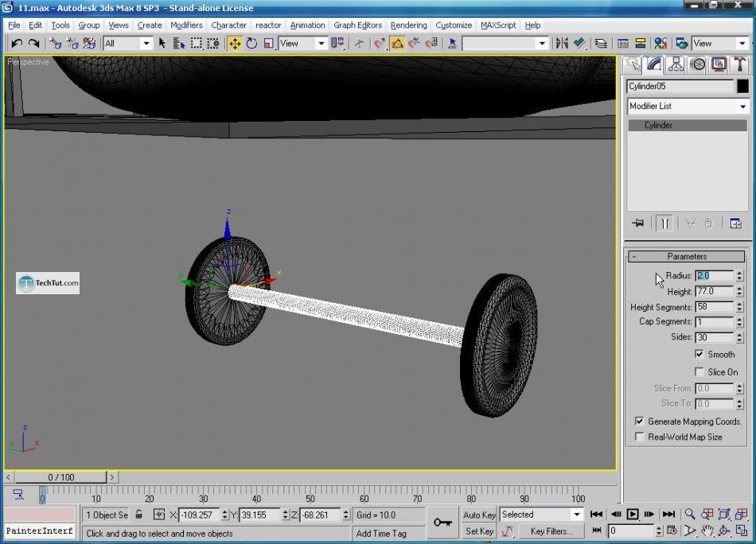Open the Named Selection Sets dropdown
Image resolution: width=756 pixels, height=544 pixels.
(x=505, y=44)
